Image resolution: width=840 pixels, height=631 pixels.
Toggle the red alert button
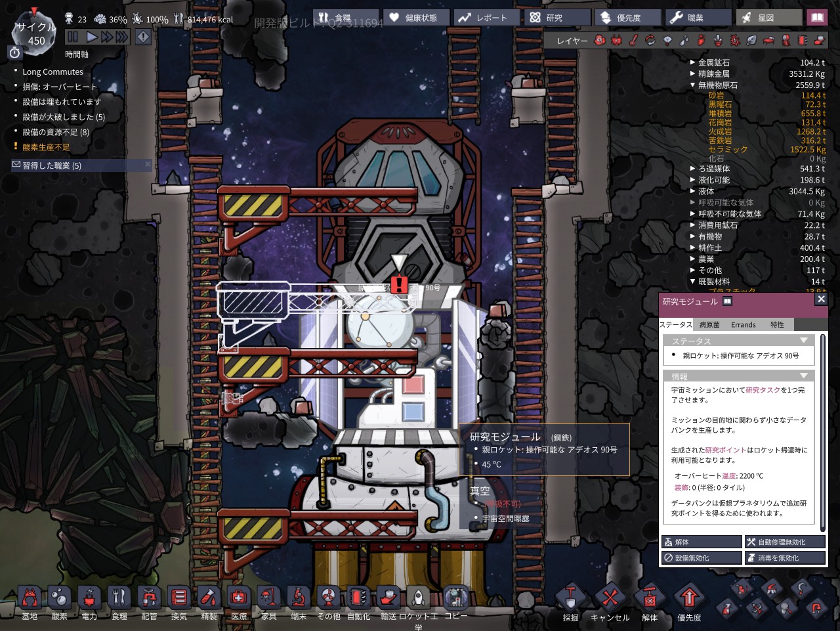[142, 37]
